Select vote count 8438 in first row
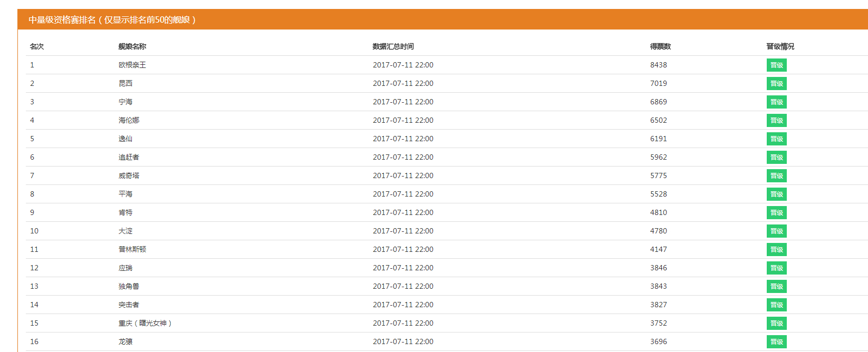Viewport: 868px width, 352px height. click(x=658, y=65)
